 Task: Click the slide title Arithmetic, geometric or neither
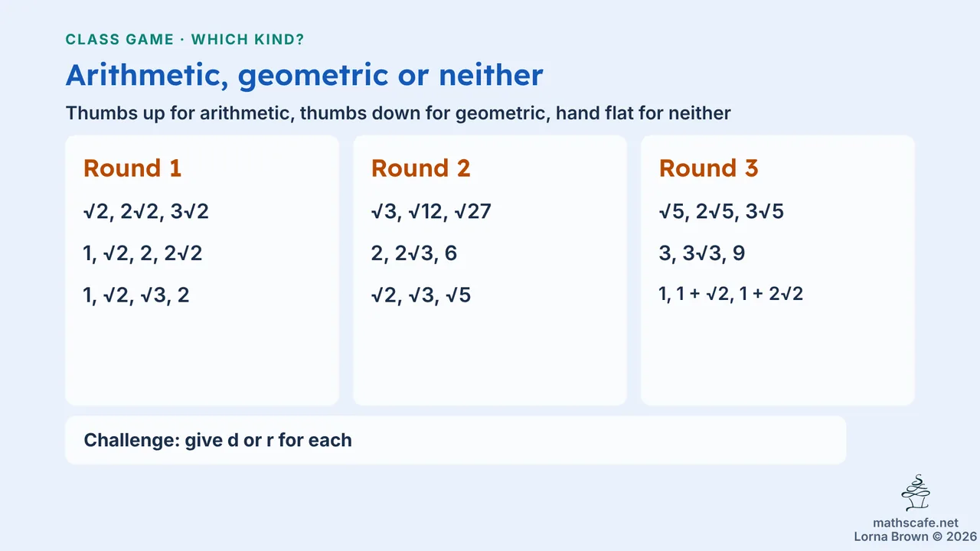click(x=305, y=75)
